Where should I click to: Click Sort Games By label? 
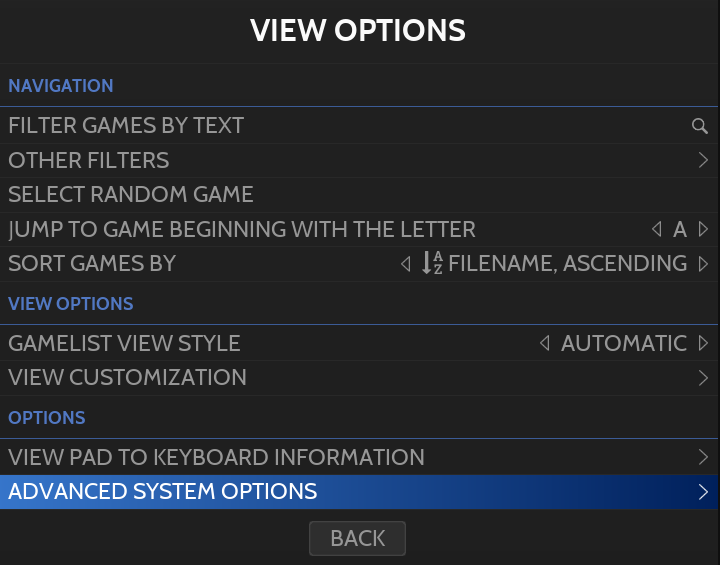(92, 264)
